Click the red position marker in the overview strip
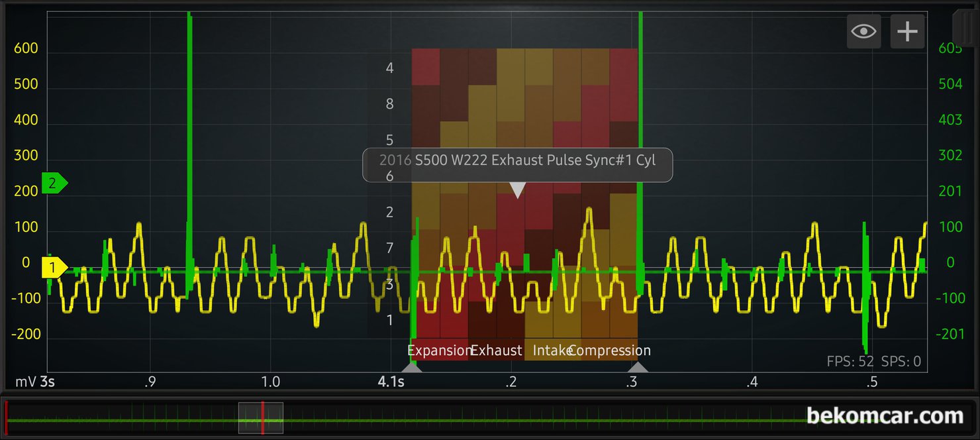This screenshot has width=980, height=440. [x=262, y=417]
